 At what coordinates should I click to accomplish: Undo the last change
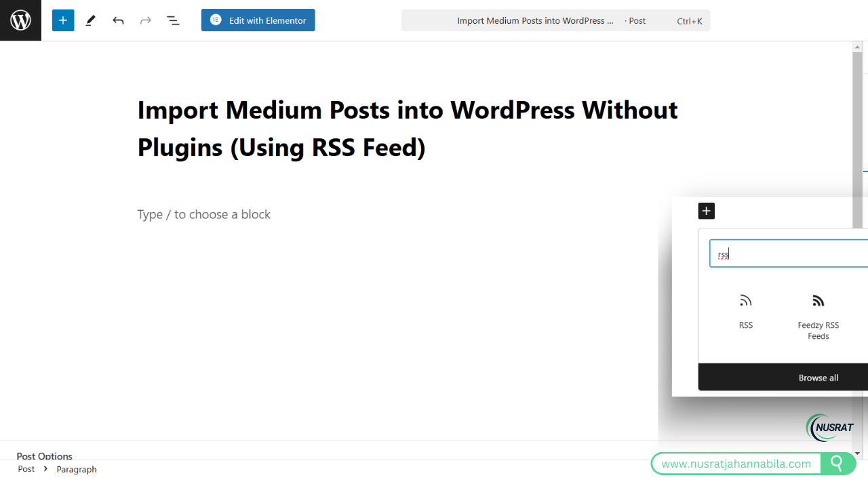click(118, 20)
